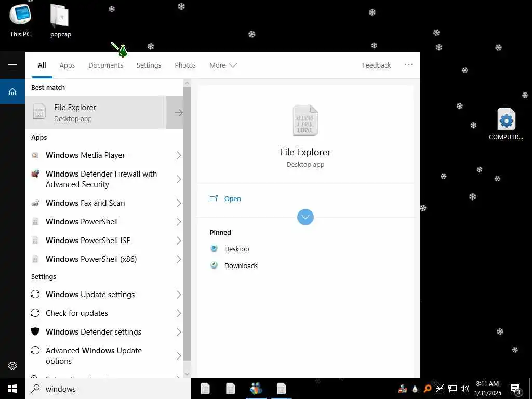Select the This PC desktop icon
Image resolution: width=532 pixels, height=399 pixels.
20,20
